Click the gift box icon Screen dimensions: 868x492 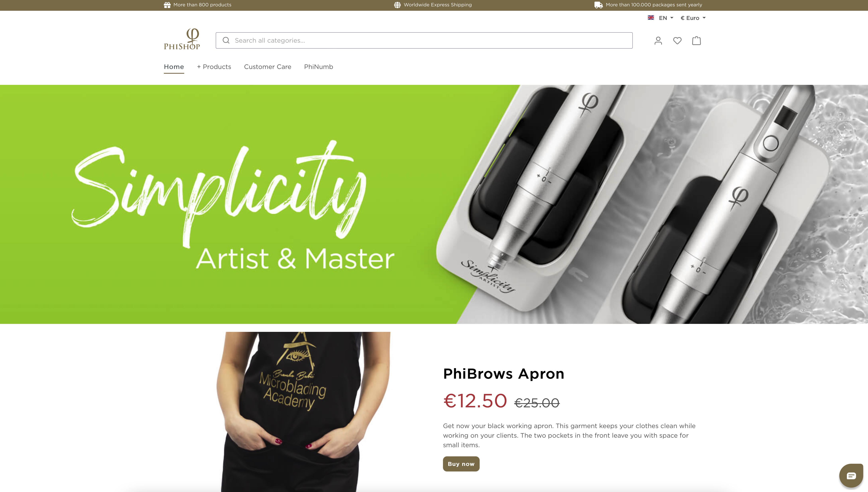pos(167,5)
